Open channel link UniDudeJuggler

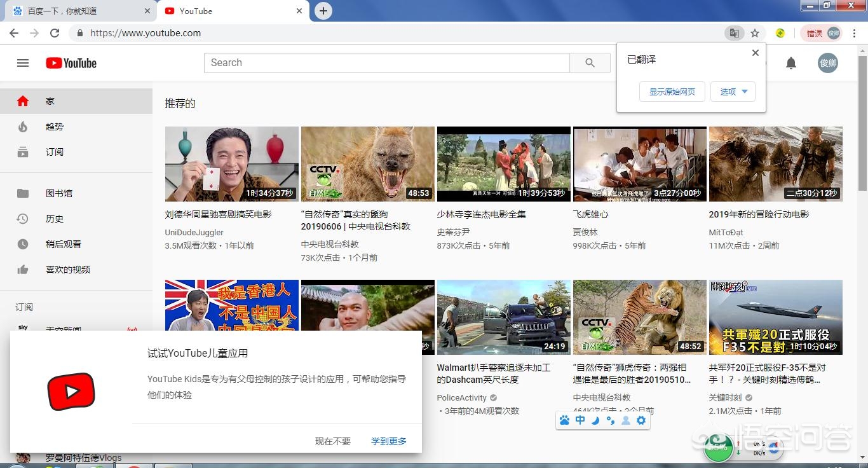[194, 233]
